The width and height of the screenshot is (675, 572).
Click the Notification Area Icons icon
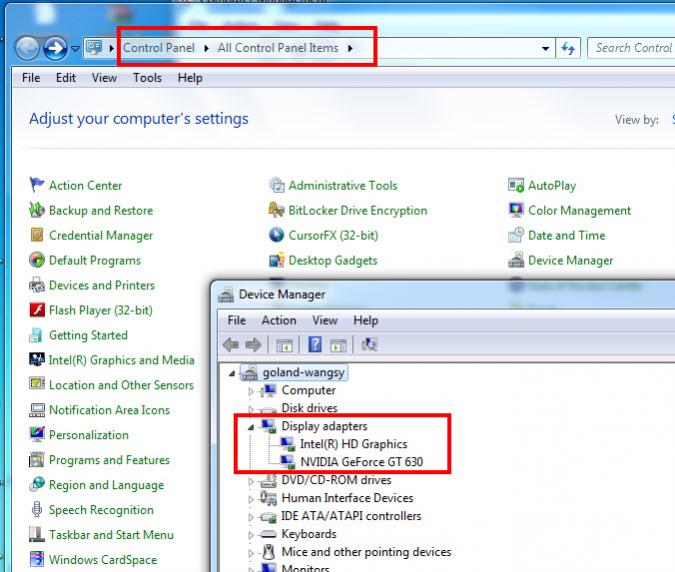pos(37,410)
